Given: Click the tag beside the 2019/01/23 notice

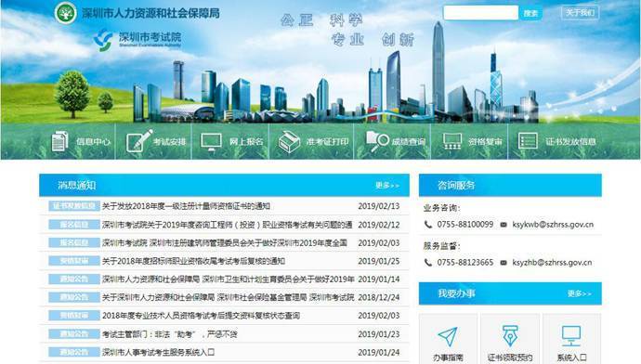Looking at the screenshot, I should coord(74,334).
